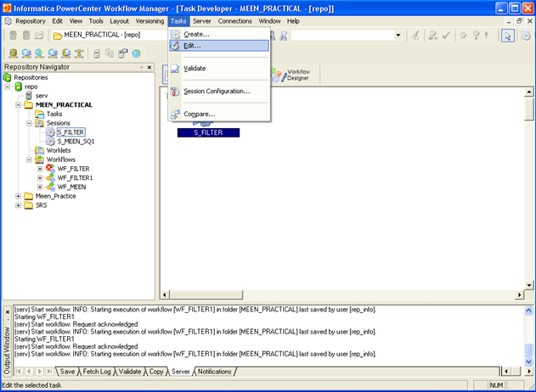The height and width of the screenshot is (392, 536).
Task: Choose Session Configuration... menu entry
Action: pos(219,91)
